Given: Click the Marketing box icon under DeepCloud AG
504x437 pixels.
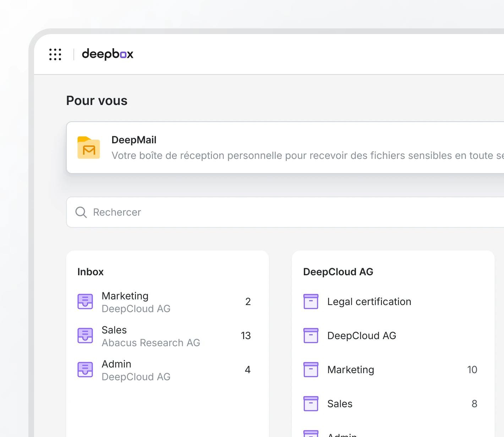Looking at the screenshot, I should [x=311, y=370].
